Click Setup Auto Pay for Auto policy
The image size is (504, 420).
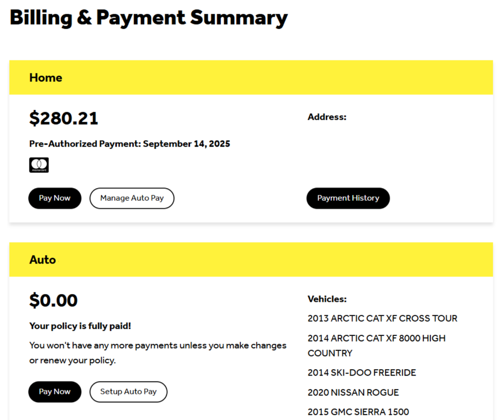pos(128,392)
